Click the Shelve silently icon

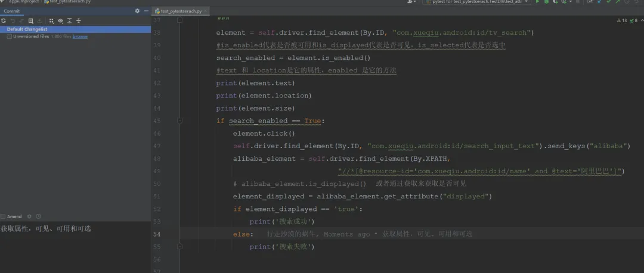point(40,20)
